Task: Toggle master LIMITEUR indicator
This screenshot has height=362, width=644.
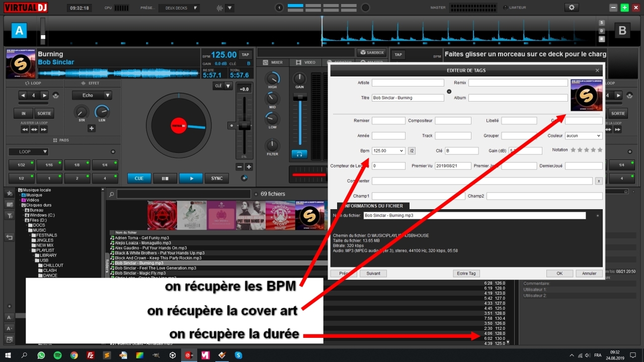Action: pos(506,8)
